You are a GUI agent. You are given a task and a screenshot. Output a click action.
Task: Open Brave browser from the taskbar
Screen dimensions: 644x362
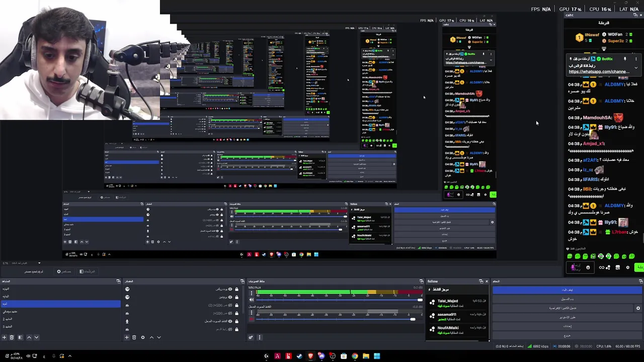tap(311, 356)
